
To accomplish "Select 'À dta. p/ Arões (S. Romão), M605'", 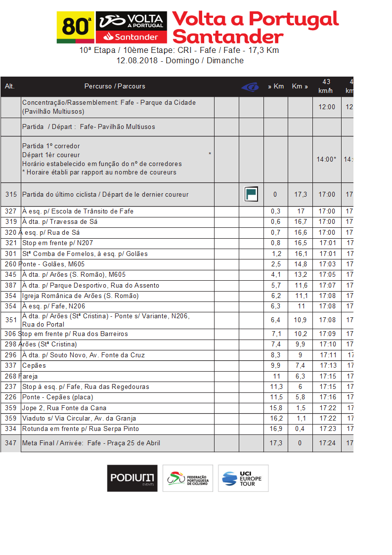I will [74, 275].
